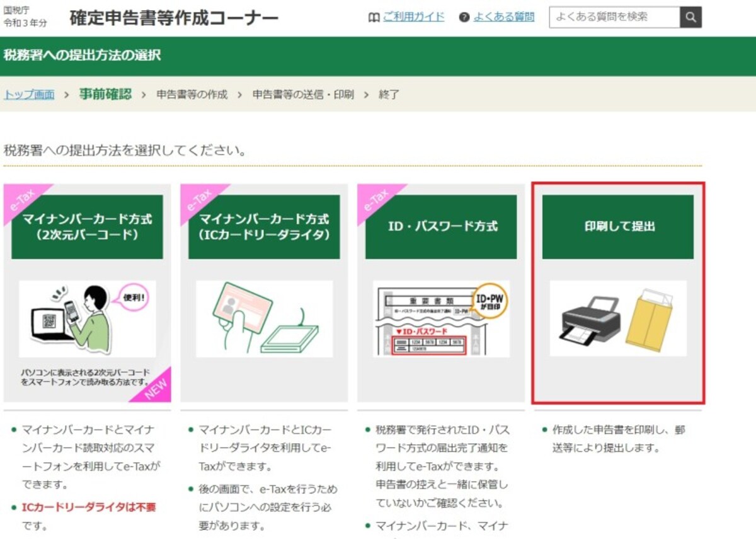Open the ご利用ガイド link
Screen dimensions: 756x539
click(x=413, y=17)
